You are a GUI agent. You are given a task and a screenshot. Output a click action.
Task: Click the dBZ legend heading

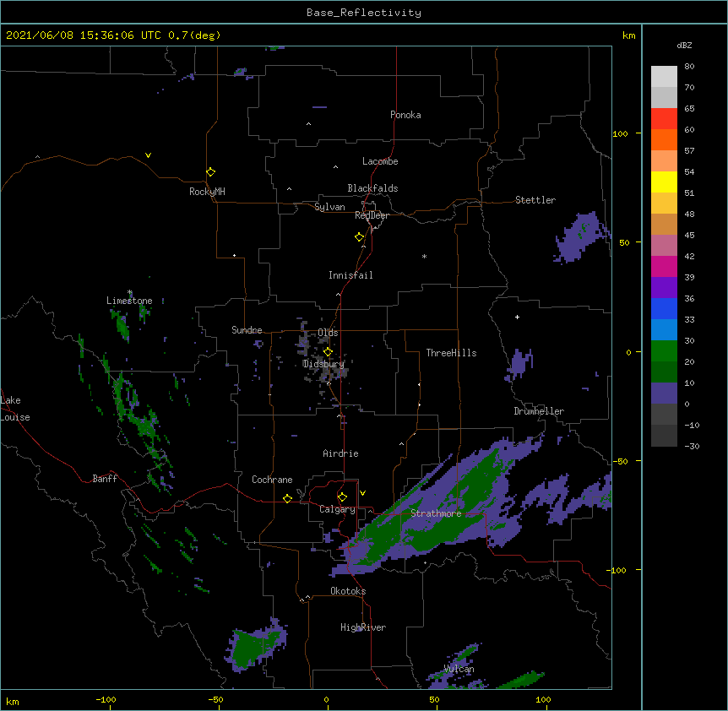(684, 45)
